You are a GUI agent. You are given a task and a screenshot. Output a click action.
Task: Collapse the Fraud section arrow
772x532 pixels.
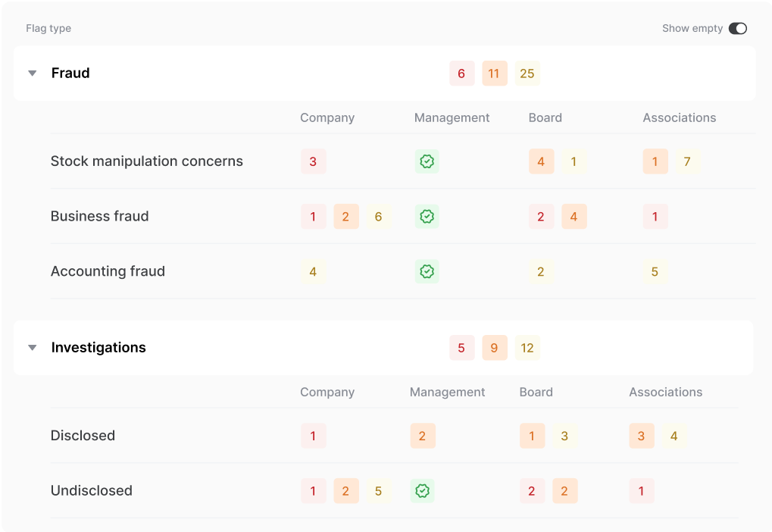point(32,74)
